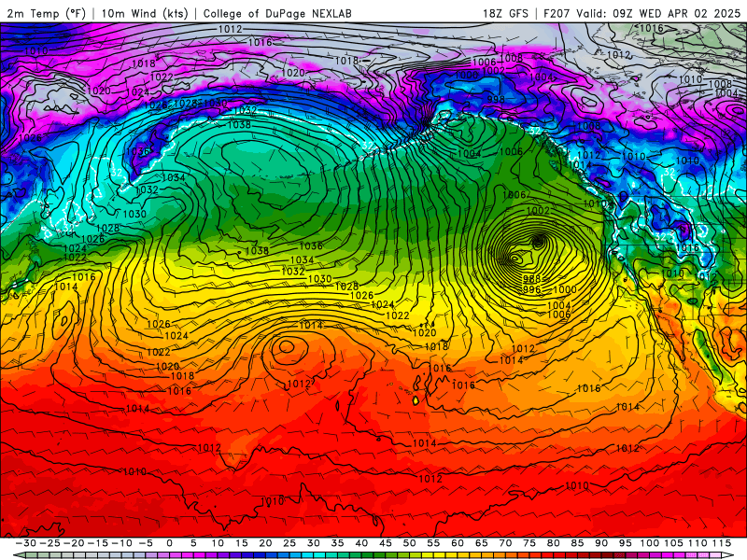Image resolution: width=747 pixels, height=560 pixels.
Task: Click the colorbar label '65'
Action: (x=481, y=543)
